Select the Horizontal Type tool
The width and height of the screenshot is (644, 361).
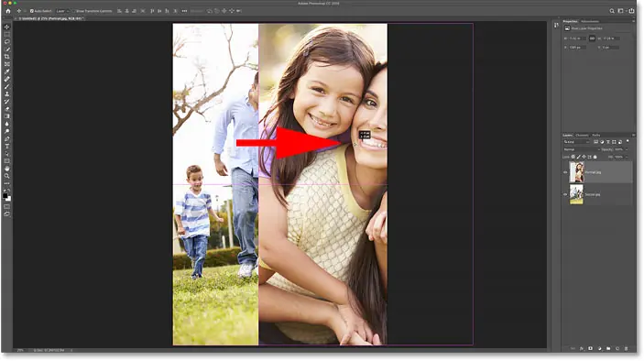tap(7, 147)
